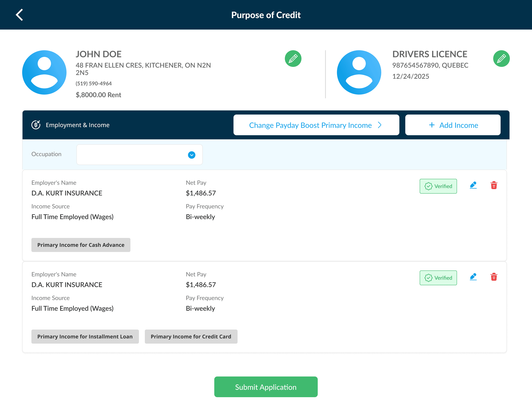The height and width of the screenshot is (409, 532).
Task: Click chevron on Change Payday Boost button
Action: (x=379, y=125)
